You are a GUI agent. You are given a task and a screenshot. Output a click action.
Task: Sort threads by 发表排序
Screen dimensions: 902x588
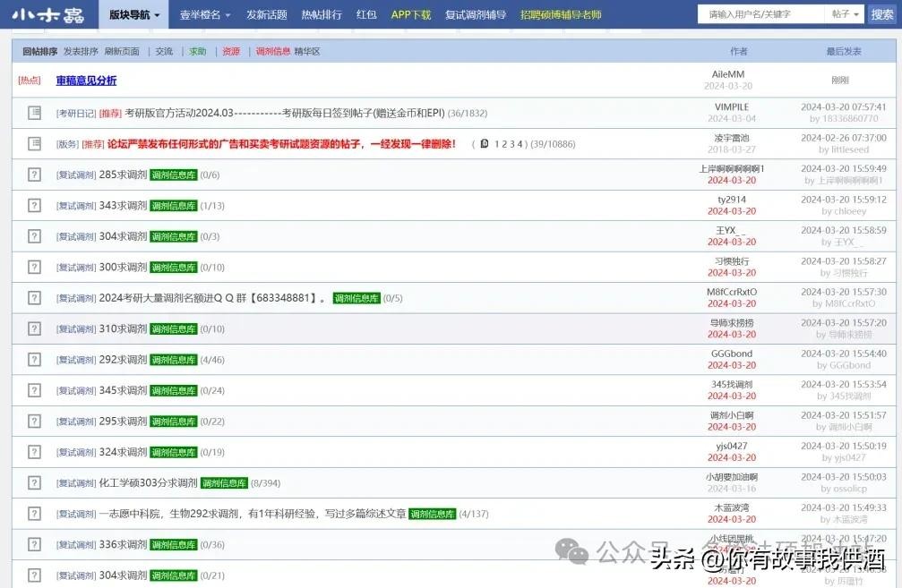point(81,52)
